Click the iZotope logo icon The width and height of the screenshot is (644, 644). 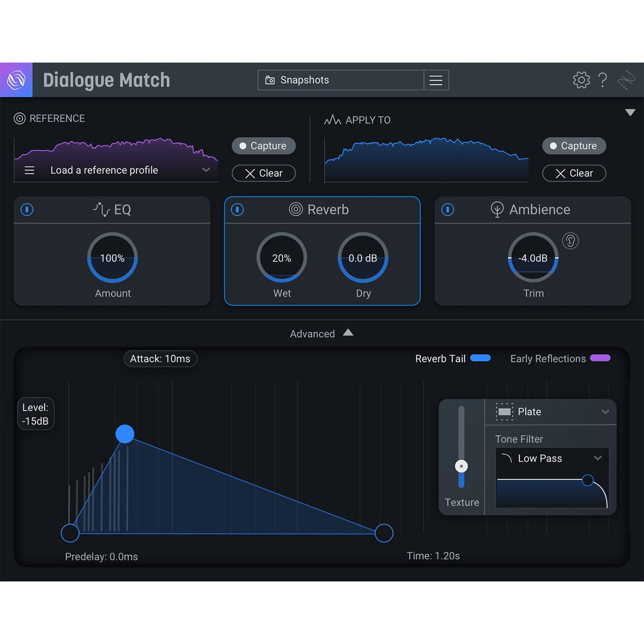(16, 80)
